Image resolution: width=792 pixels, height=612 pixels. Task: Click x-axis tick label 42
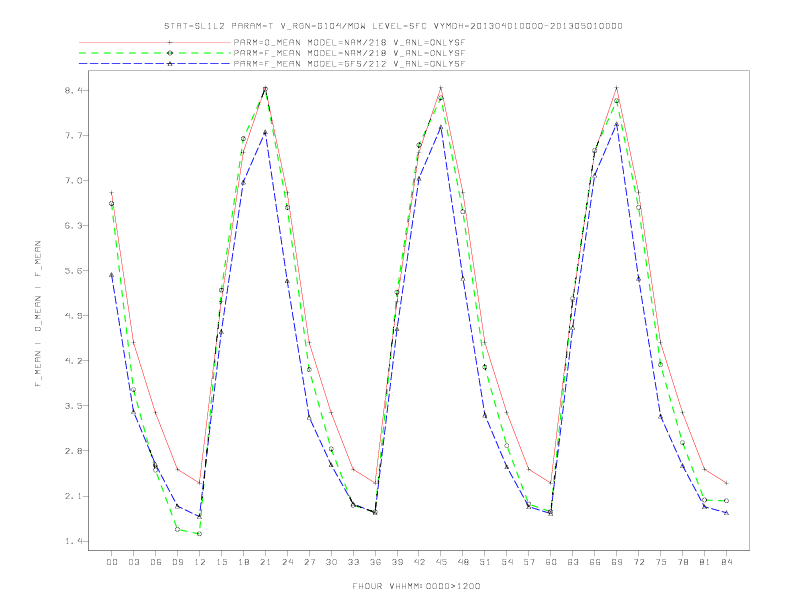tap(419, 562)
